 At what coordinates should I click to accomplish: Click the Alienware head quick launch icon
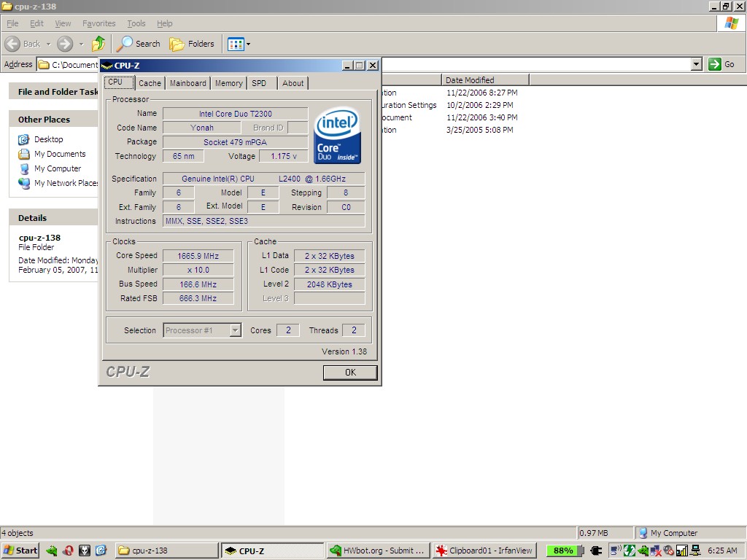click(85, 551)
